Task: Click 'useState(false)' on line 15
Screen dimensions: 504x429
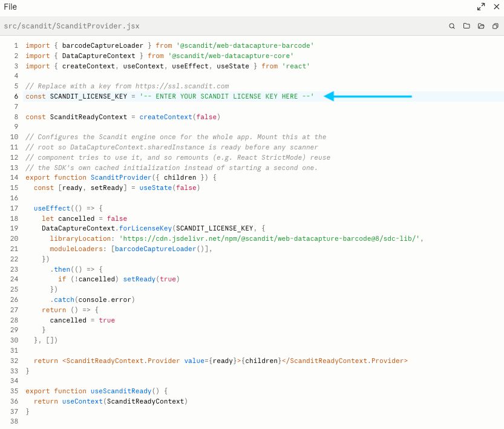Action: click(x=169, y=188)
